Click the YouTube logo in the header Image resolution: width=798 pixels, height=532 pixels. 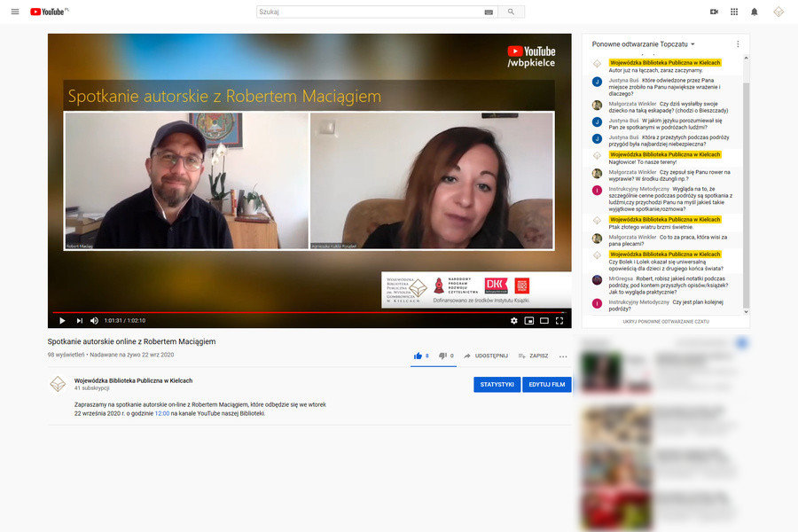tap(48, 12)
